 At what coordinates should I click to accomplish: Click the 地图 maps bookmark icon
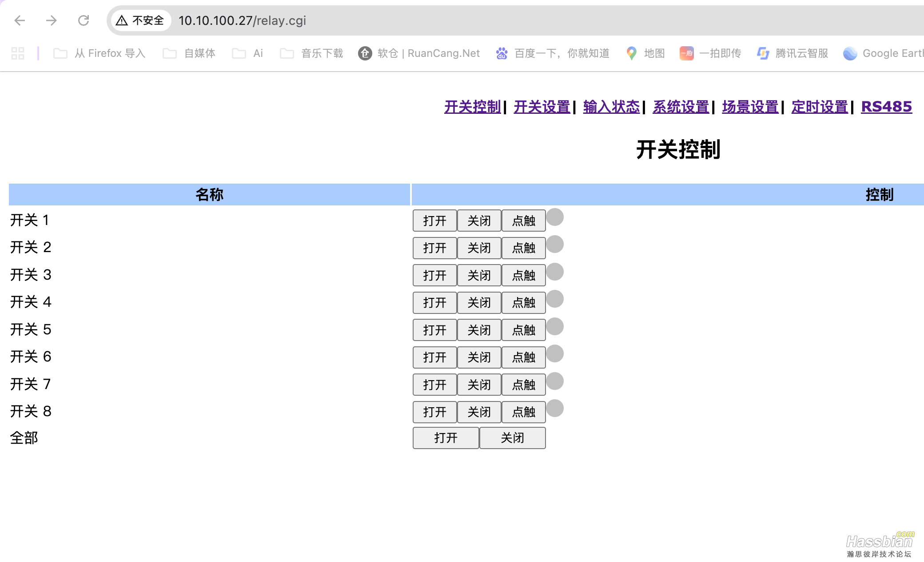(x=632, y=53)
